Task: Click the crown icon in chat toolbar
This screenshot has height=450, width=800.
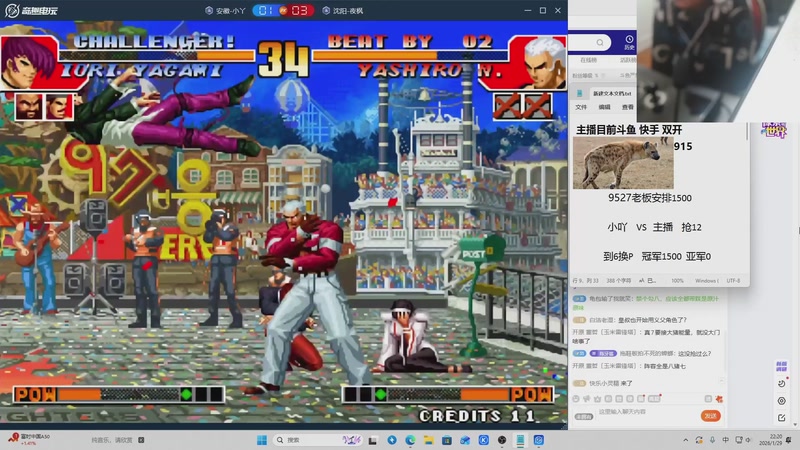Action: (597, 399)
